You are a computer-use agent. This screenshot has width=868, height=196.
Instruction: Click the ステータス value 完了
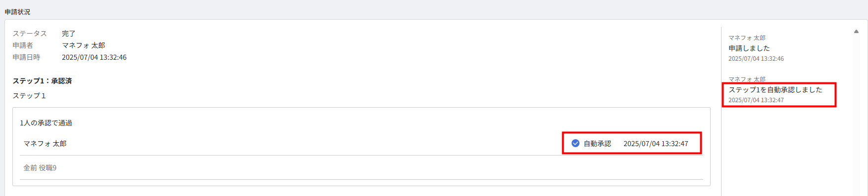[69, 34]
